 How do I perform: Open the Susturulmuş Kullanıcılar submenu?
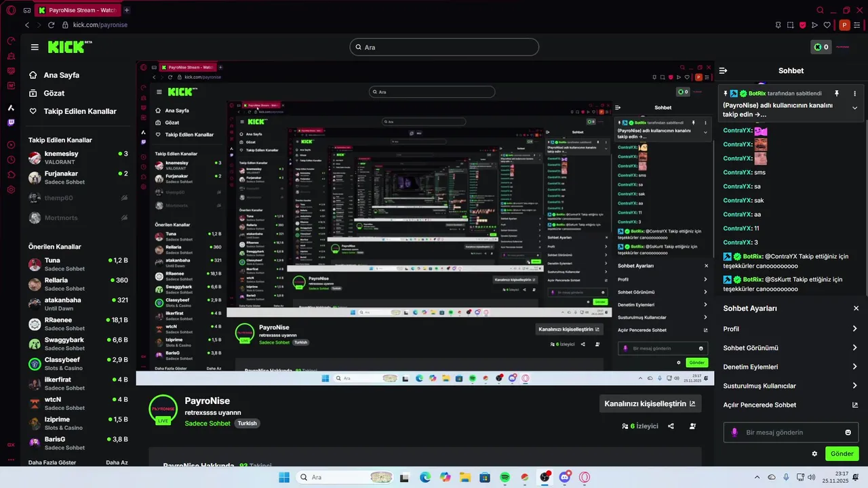tap(791, 386)
